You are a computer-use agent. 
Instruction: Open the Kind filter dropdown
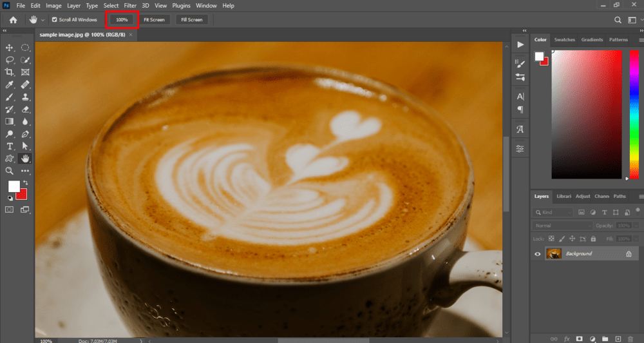pos(553,212)
